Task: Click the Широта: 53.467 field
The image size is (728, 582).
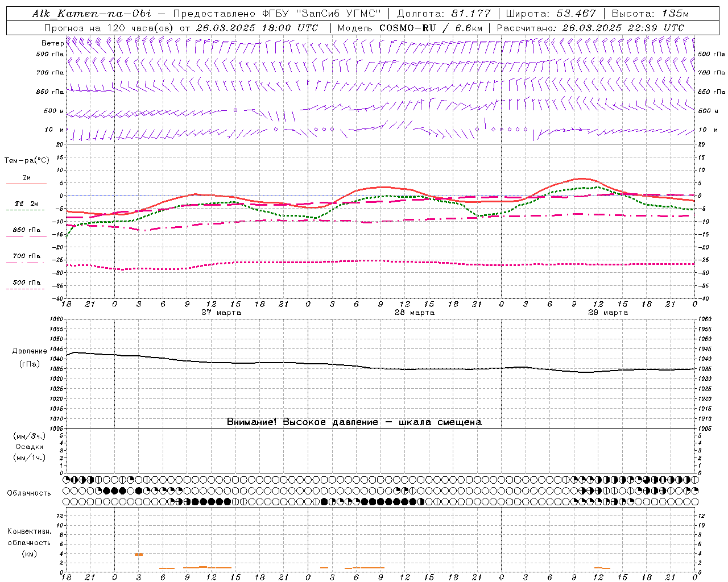Action: (x=551, y=14)
